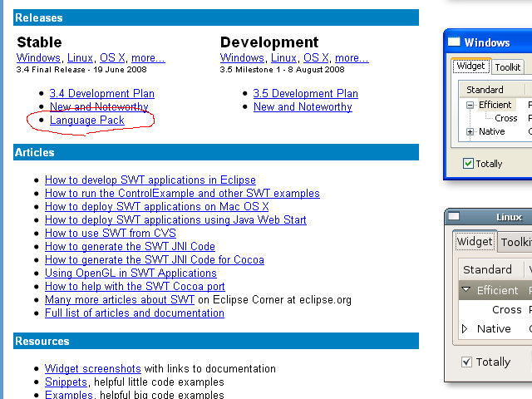Click the Articles section header
This screenshot has height=399, width=532.
(216, 152)
